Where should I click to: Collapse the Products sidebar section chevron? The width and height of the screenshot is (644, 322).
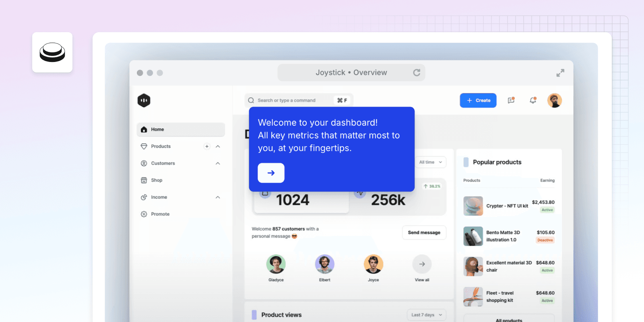(218, 147)
